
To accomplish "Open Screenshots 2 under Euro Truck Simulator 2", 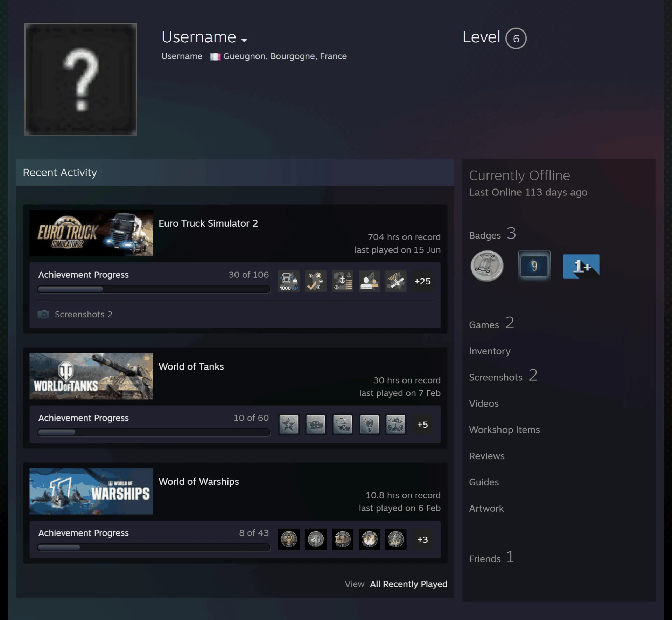I will pyautogui.click(x=84, y=315).
